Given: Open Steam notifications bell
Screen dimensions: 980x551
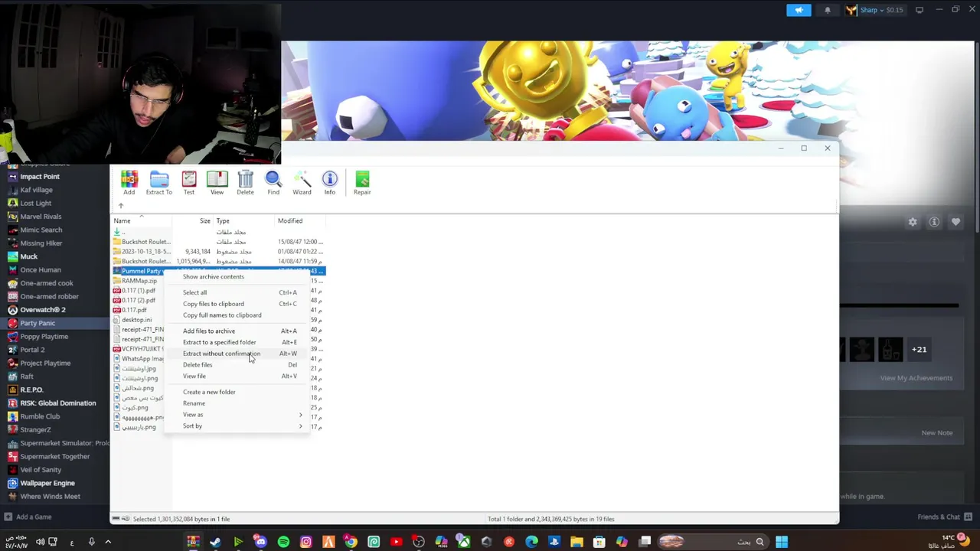Looking at the screenshot, I should [x=828, y=10].
